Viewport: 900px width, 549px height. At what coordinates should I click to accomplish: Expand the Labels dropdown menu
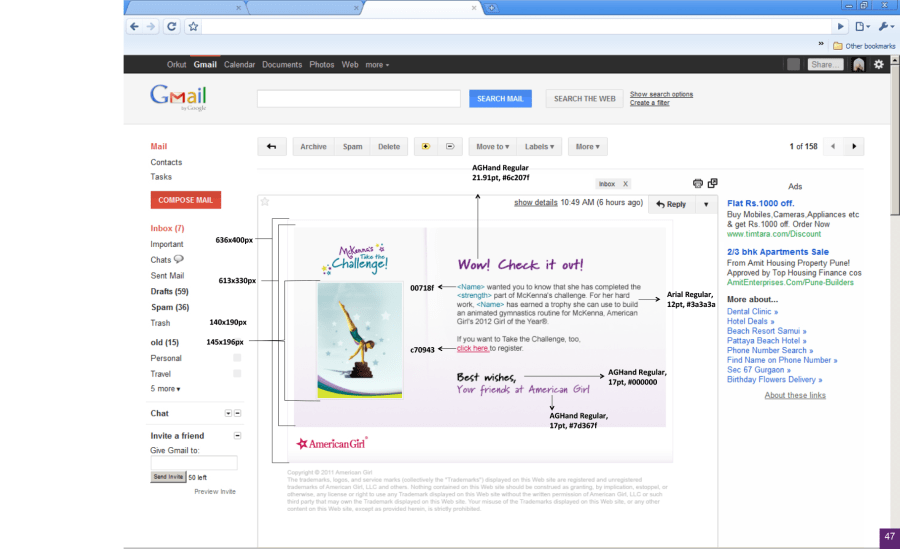[541, 147]
